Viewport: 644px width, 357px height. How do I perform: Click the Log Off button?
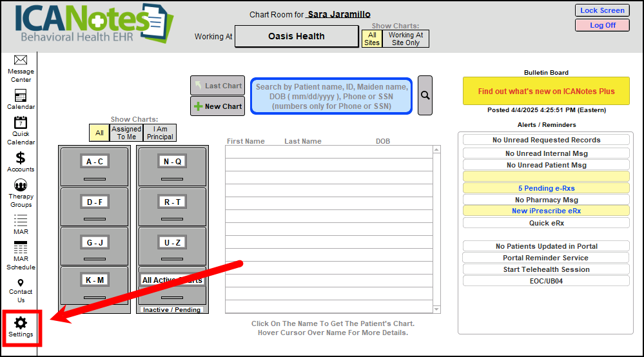click(602, 25)
